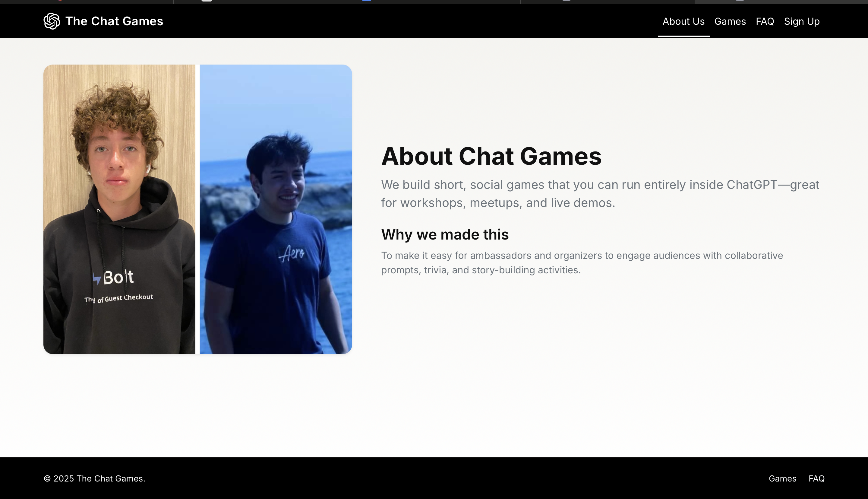Go to Games in header navigation
Viewport: 868px width, 499px height.
[x=730, y=21]
